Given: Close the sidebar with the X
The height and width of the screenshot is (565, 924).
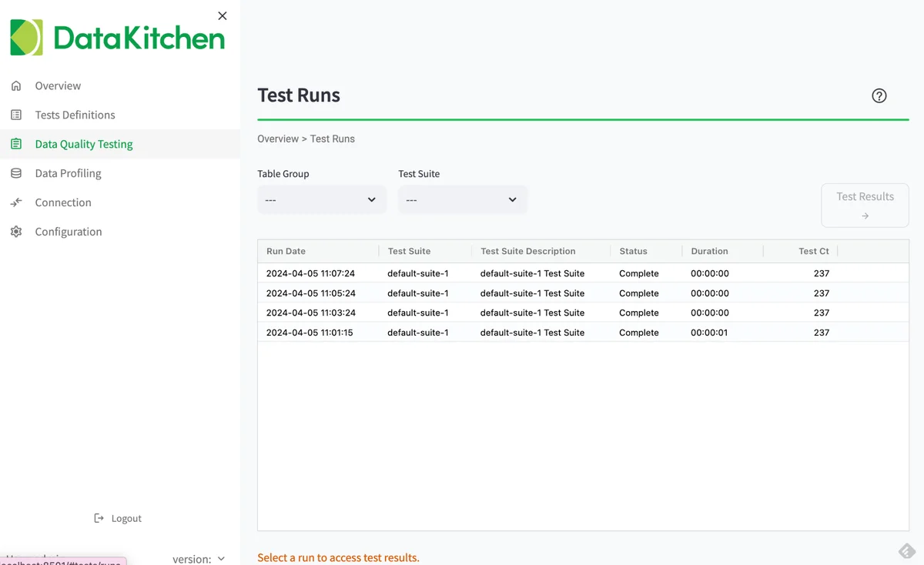Looking at the screenshot, I should pos(222,15).
